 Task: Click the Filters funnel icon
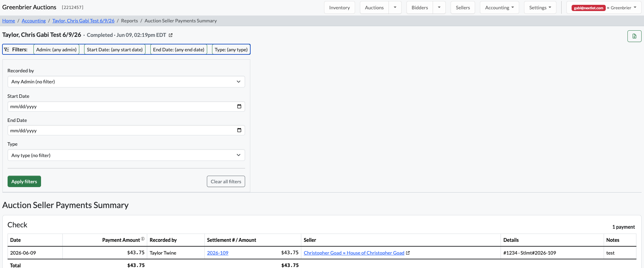7,50
